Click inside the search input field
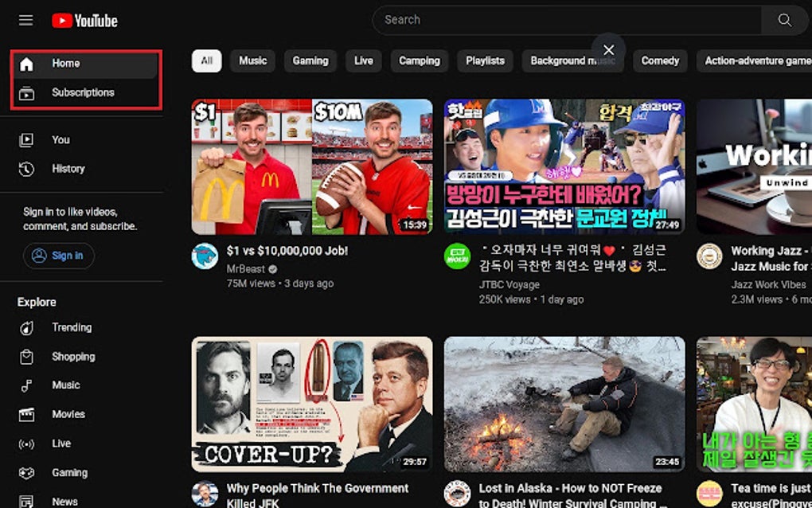The height and width of the screenshot is (508, 812). tap(557, 19)
